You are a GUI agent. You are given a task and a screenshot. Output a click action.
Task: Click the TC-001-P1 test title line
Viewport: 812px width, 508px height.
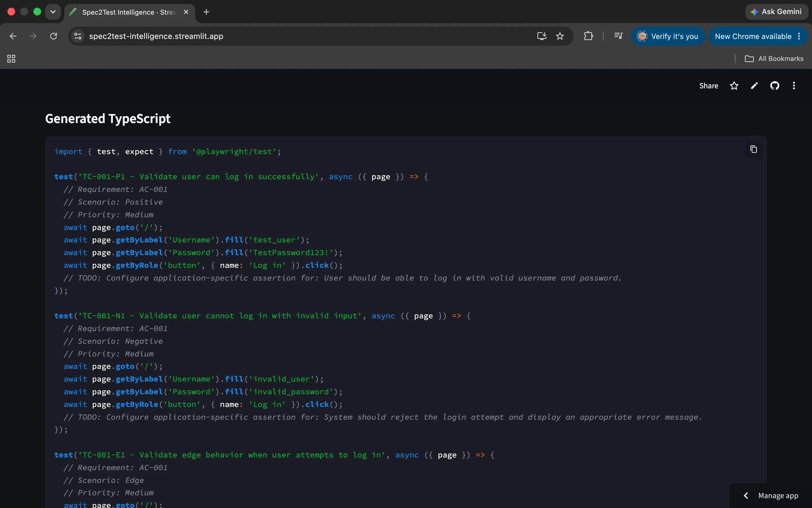[241, 177]
